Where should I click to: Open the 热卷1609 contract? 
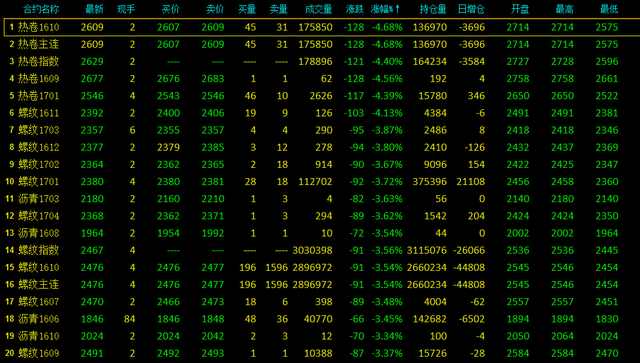tap(39, 78)
